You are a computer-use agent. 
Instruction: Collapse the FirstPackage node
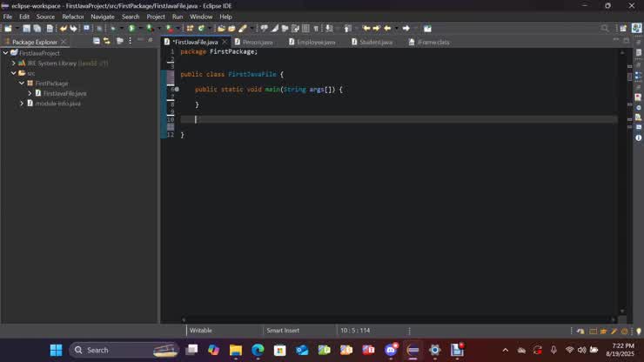point(22,83)
